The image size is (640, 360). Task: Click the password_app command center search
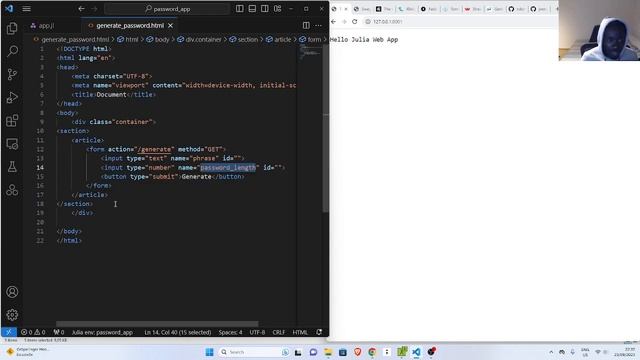167,9
